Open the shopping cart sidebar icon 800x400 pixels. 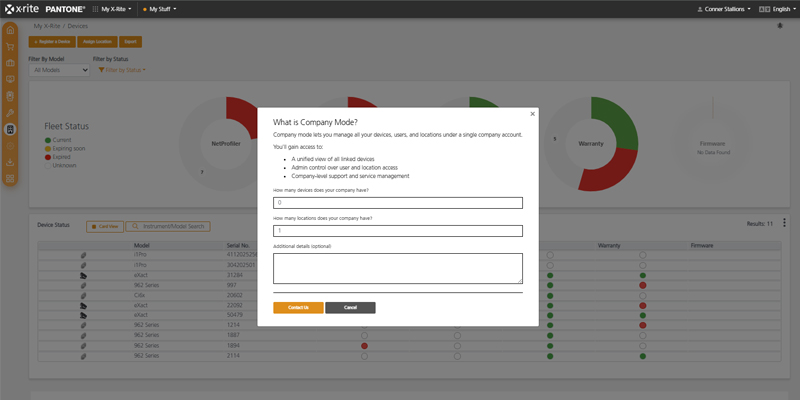(10, 45)
